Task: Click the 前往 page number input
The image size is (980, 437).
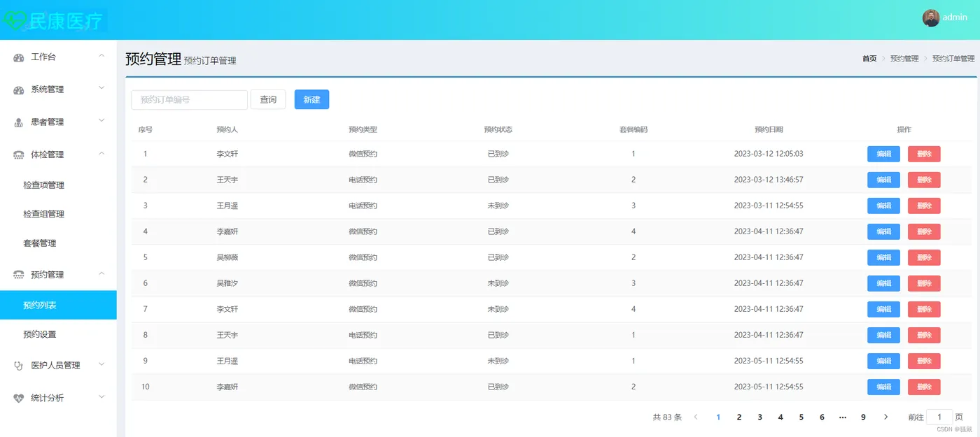Action: pos(939,417)
